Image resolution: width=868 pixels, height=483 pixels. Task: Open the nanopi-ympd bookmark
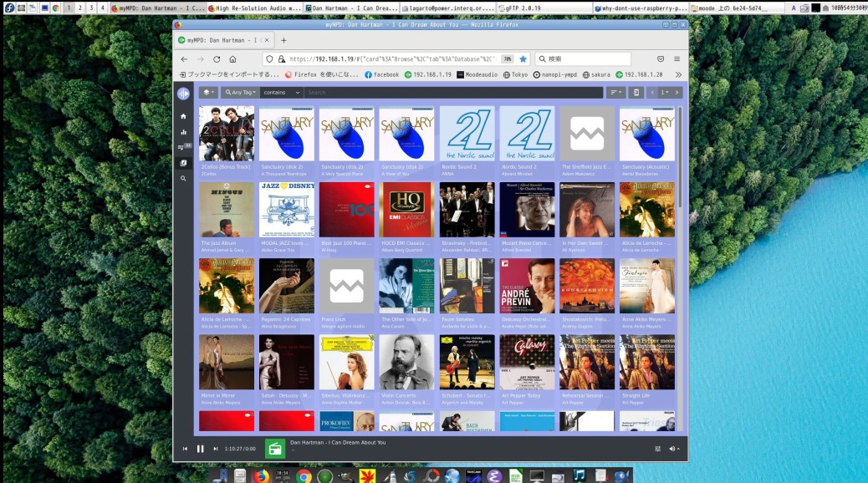click(556, 74)
